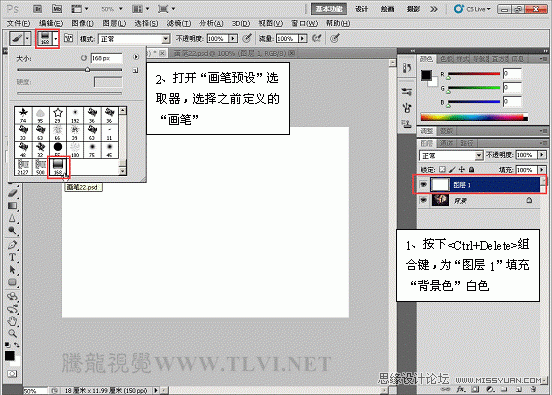552x395 pixels.
Task: Toggle lock transparent pixels
Action: (443, 170)
